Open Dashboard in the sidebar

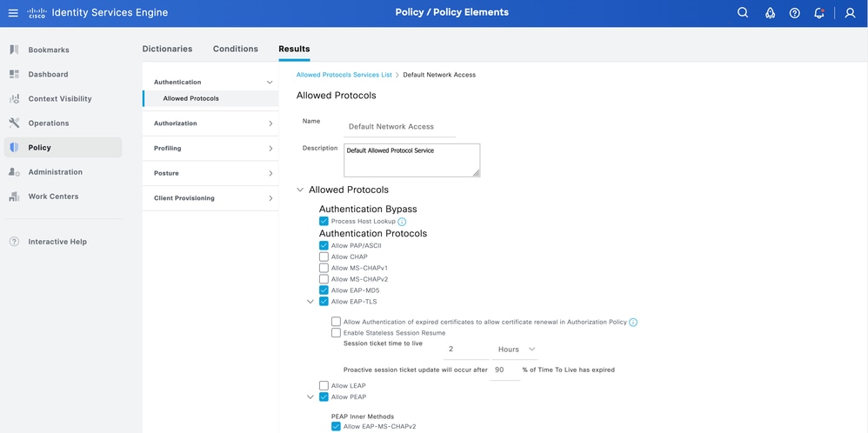(x=48, y=74)
